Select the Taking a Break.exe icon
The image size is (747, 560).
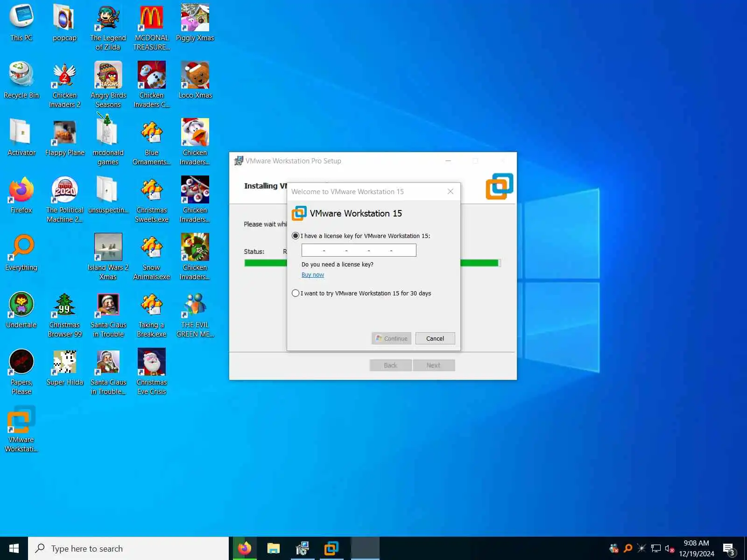[152, 315]
